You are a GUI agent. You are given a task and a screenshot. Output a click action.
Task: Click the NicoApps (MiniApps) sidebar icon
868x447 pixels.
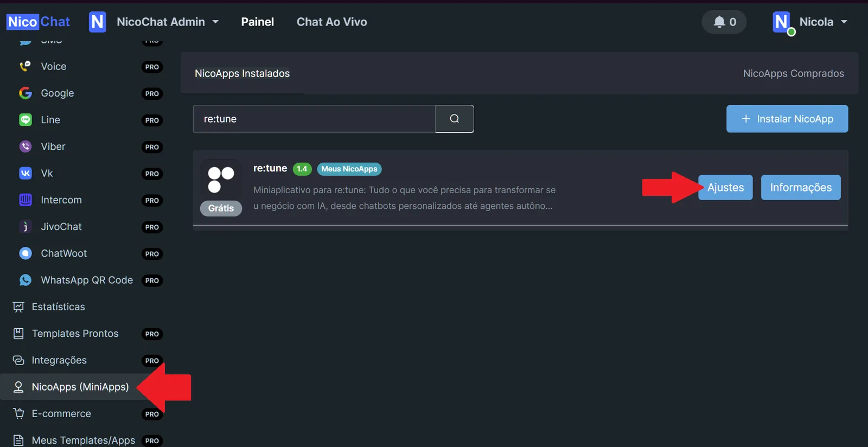coord(18,387)
